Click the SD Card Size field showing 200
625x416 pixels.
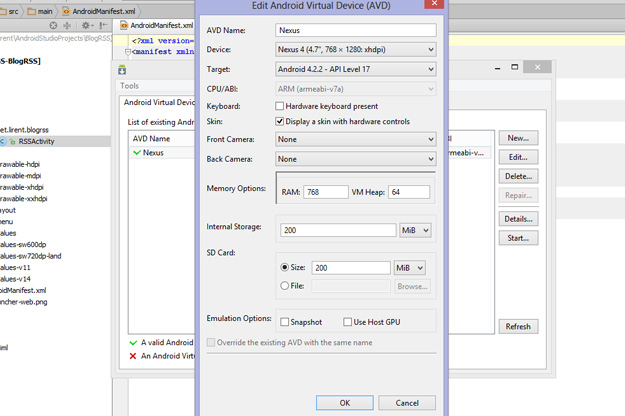point(351,268)
